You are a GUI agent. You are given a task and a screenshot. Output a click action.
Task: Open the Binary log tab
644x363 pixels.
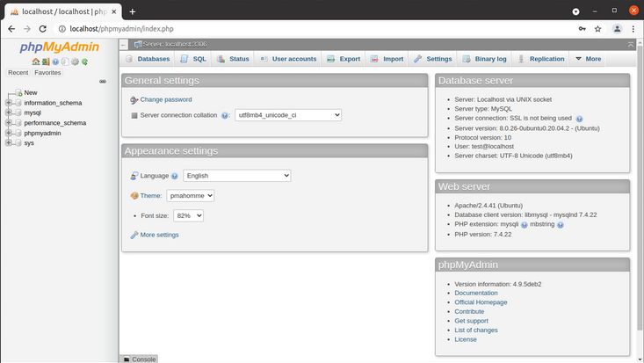(485, 59)
